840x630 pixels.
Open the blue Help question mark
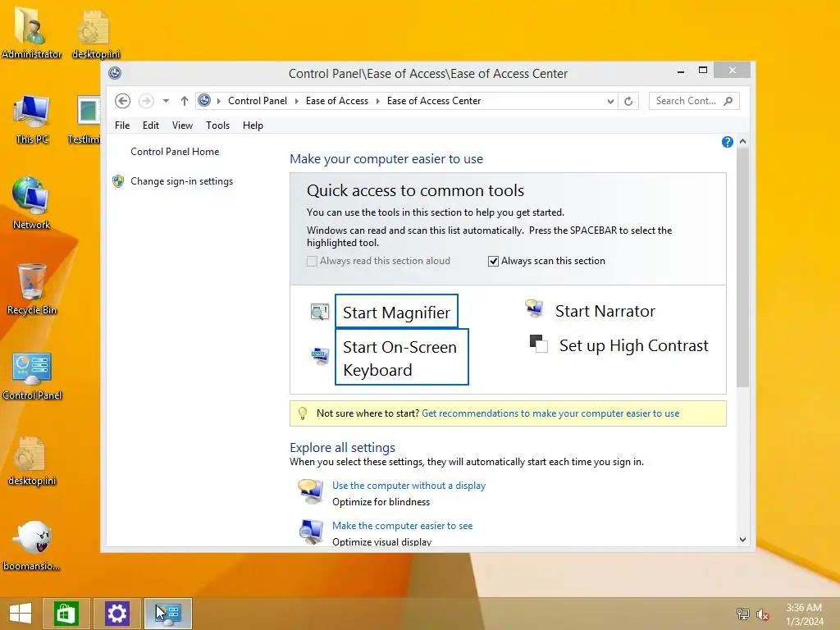727,142
